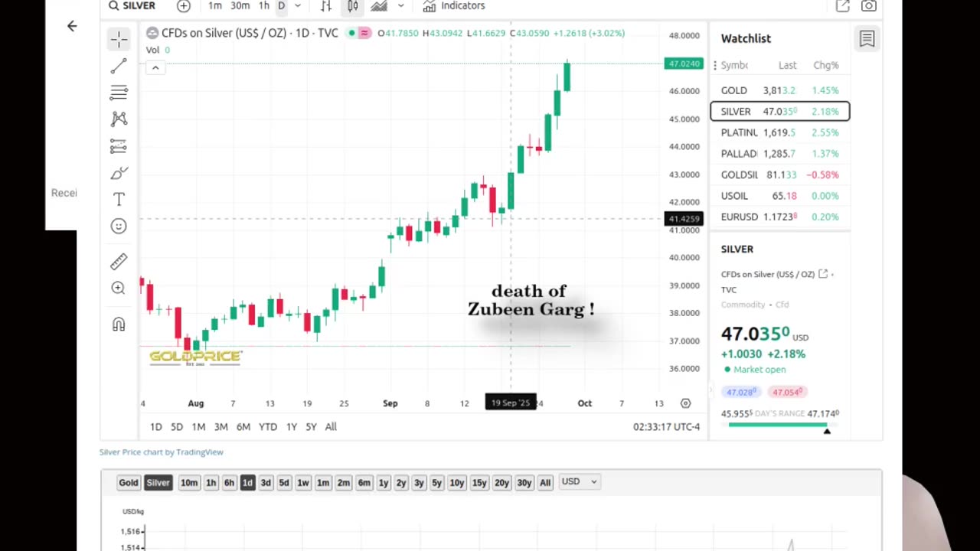Open the forecasting and measurement tools
The width and height of the screenshot is (980, 551).
coord(119,145)
